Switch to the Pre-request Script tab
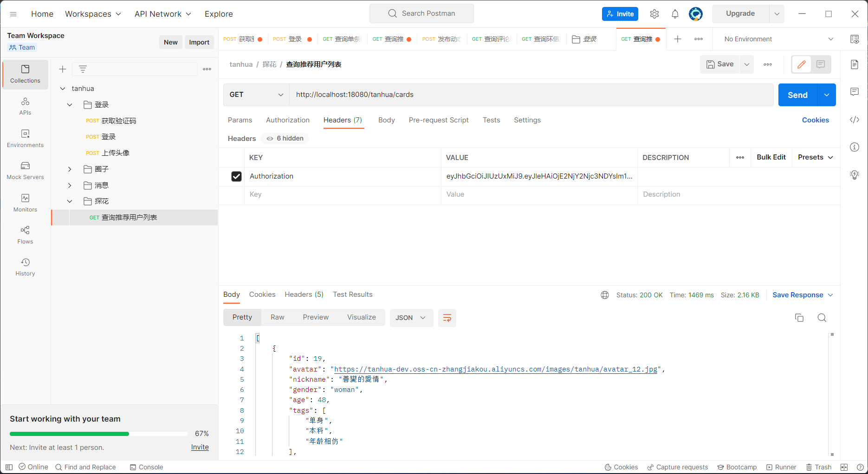Viewport: 868px width, 474px height. pyautogui.click(x=439, y=120)
